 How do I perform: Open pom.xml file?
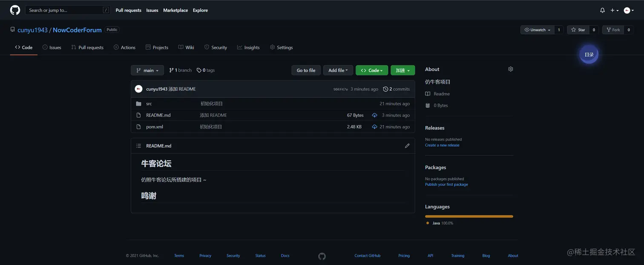click(x=155, y=127)
